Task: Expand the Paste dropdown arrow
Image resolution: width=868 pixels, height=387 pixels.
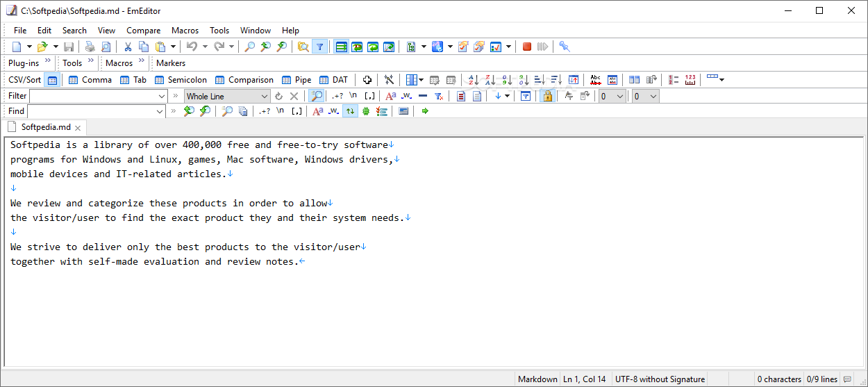Action: 173,47
